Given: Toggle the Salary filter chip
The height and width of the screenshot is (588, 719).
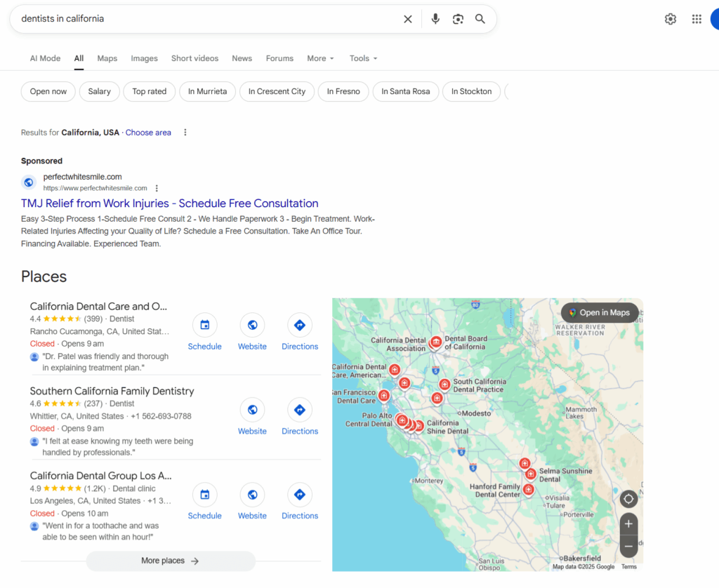Looking at the screenshot, I should click(100, 92).
